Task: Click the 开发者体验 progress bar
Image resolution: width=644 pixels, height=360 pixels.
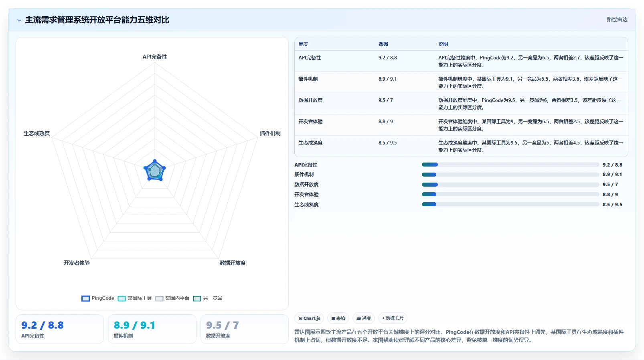Action: point(510,194)
